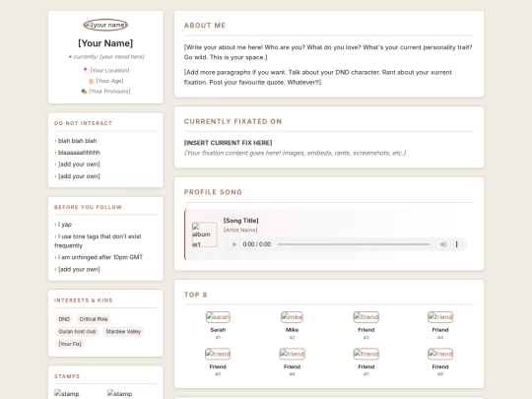
Task: Play the profile song audio
Action: coord(234,244)
